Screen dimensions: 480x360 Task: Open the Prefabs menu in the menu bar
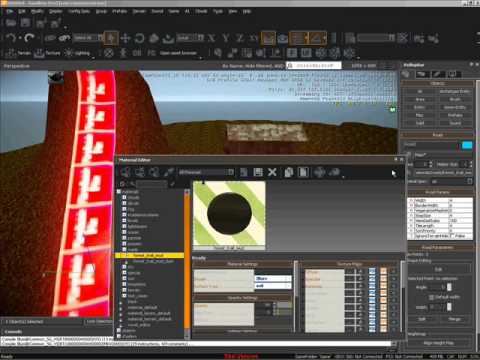(119, 11)
